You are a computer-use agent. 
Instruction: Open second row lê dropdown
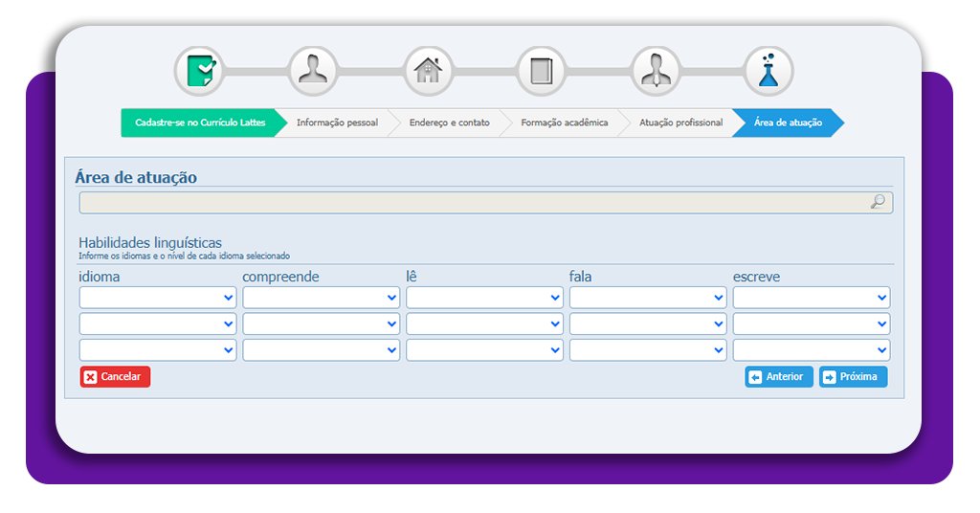point(484,323)
